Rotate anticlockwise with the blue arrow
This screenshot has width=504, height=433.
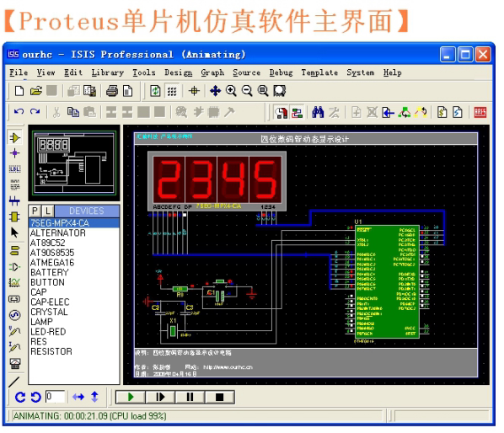click(36, 398)
